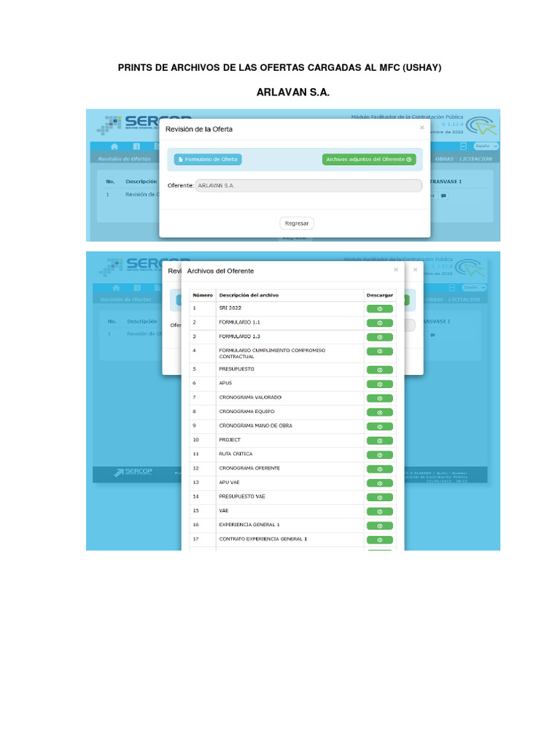Open Archivos adjuntos del Oferente
560x747 pixels.
coord(369,160)
